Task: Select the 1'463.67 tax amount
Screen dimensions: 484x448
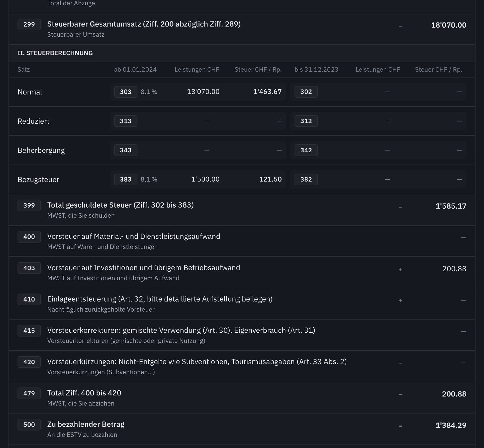Action: click(267, 92)
